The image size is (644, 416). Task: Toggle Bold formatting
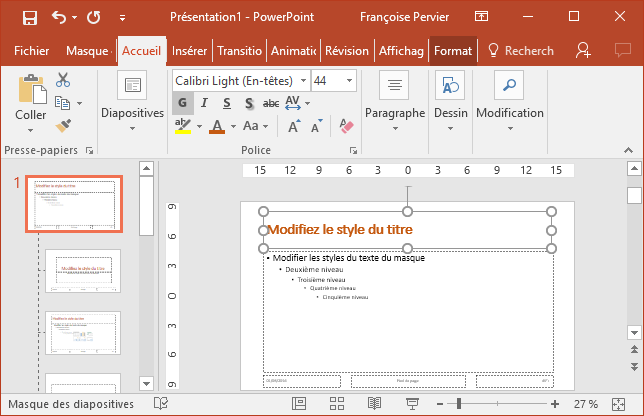point(182,103)
